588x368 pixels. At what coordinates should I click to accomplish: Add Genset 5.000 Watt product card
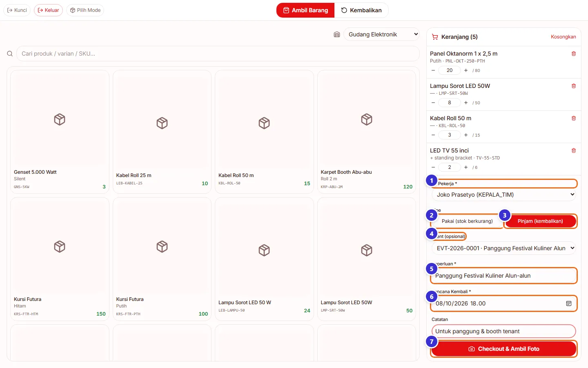pyautogui.click(x=60, y=132)
